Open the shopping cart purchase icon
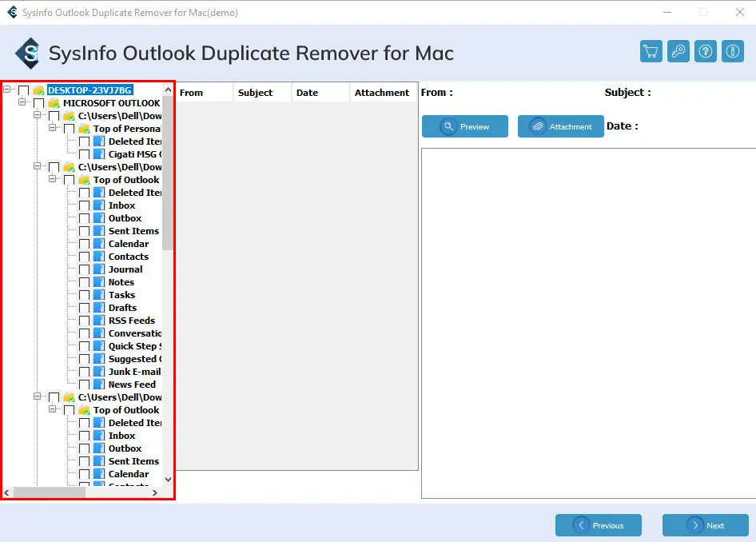This screenshot has width=756, height=542. (651, 51)
